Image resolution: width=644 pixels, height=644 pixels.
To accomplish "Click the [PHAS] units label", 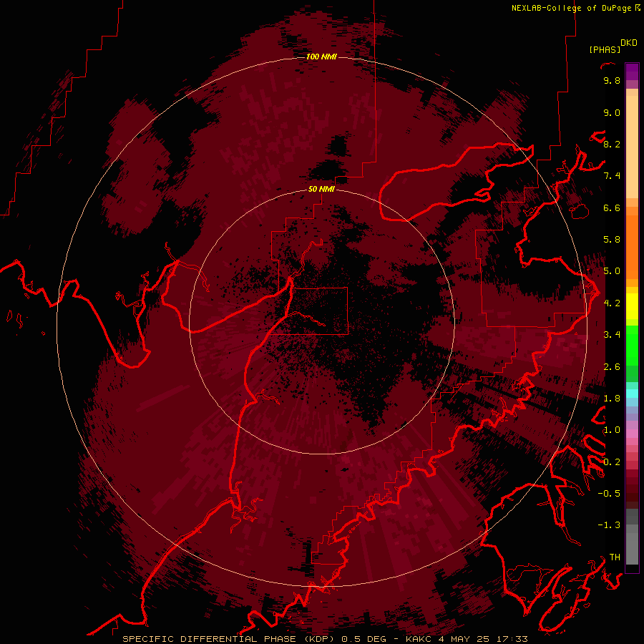I will point(605,49).
